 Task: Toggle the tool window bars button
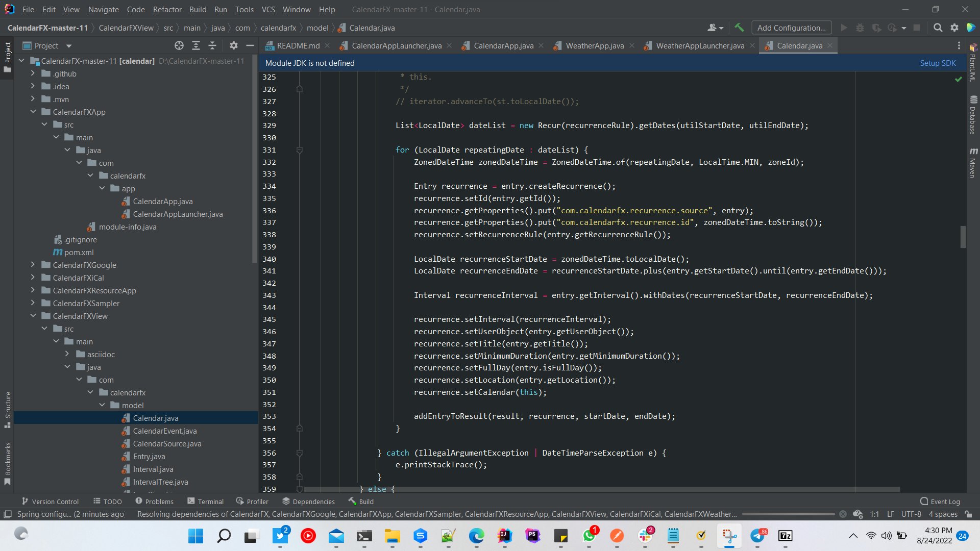8,514
